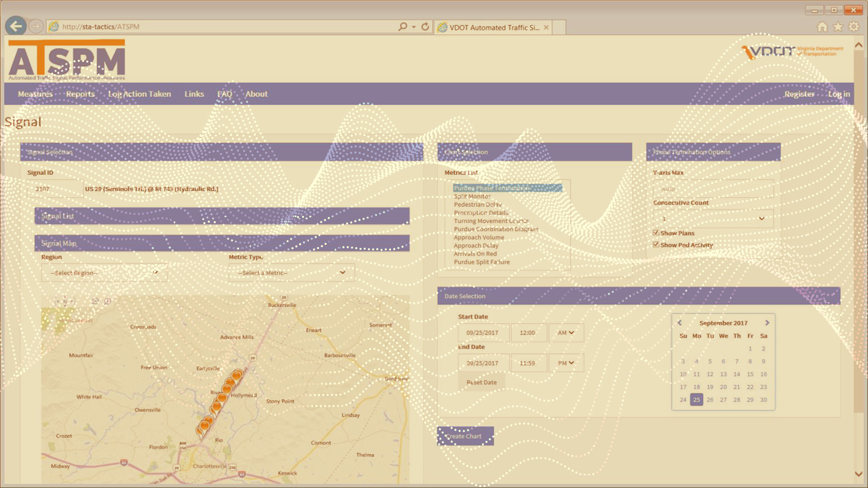Open the Reports menu
The image size is (868, 488).
[x=80, y=94]
